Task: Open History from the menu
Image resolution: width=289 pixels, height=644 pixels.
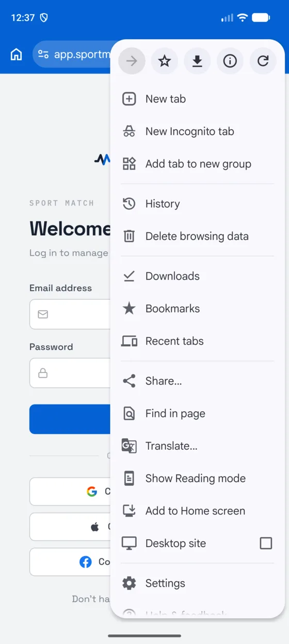Action: pyautogui.click(x=197, y=204)
